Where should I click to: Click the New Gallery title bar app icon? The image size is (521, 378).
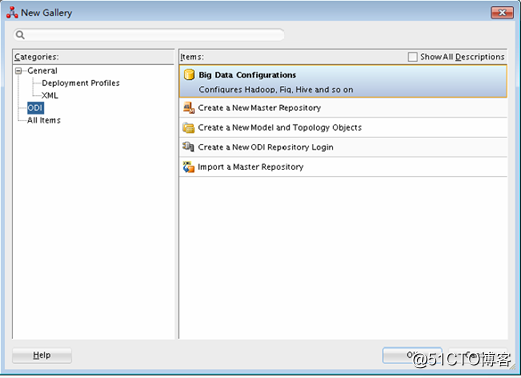coord(12,13)
